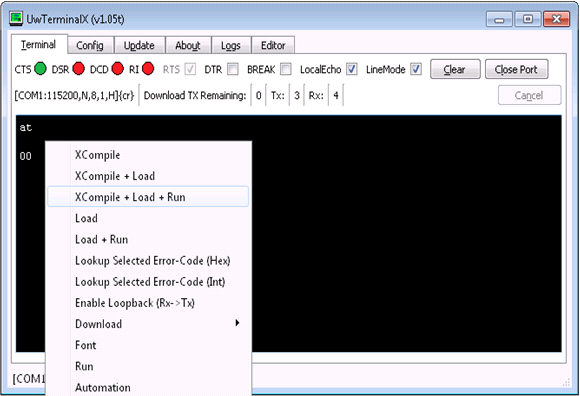Open the Config tab
The image size is (580, 396).
[x=90, y=45]
